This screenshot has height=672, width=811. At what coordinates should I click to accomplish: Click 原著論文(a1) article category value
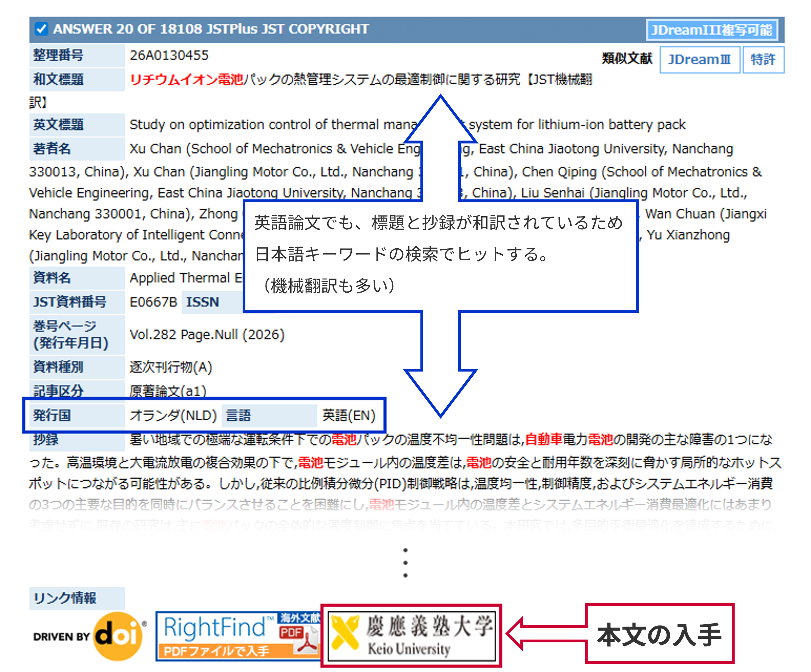click(x=167, y=391)
